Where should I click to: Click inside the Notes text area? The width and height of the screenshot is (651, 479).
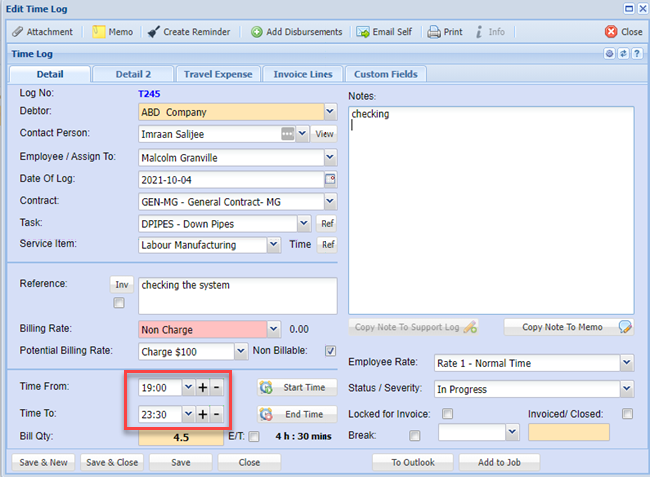click(490, 210)
